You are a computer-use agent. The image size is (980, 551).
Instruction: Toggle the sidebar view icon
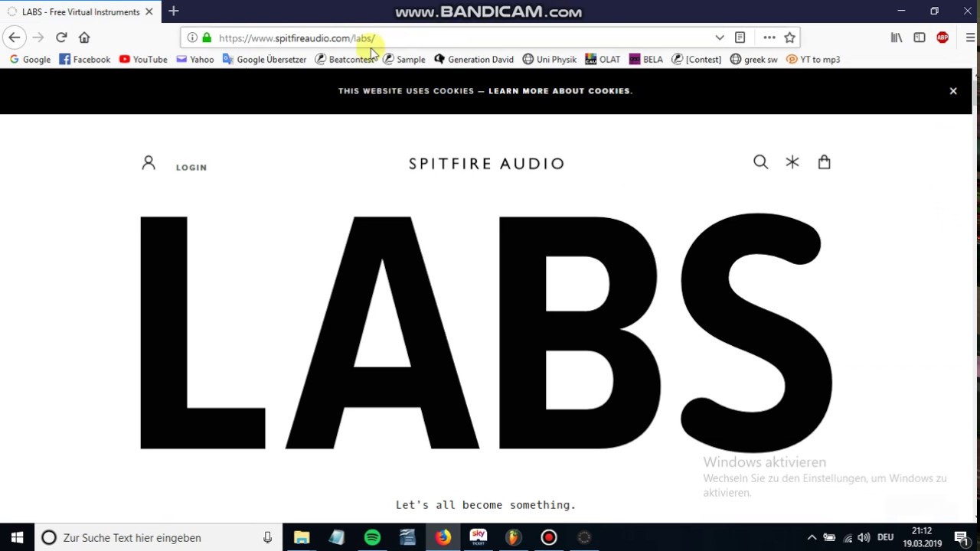pos(920,37)
